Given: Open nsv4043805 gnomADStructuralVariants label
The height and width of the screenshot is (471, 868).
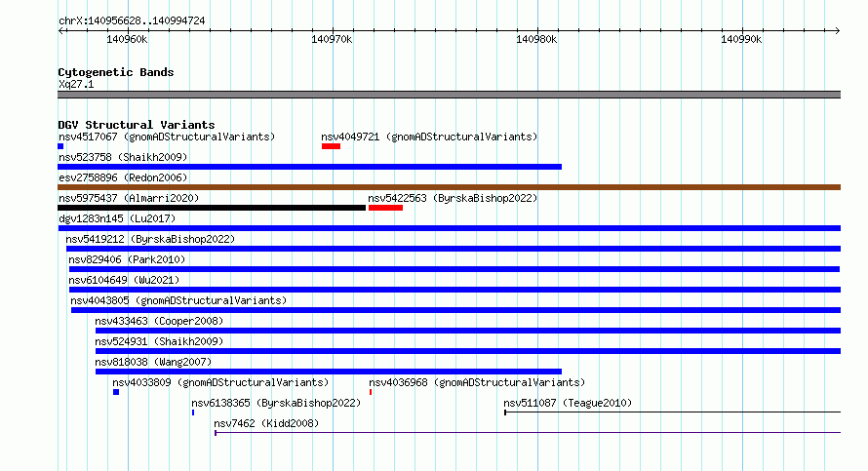Looking at the screenshot, I should tap(178, 300).
